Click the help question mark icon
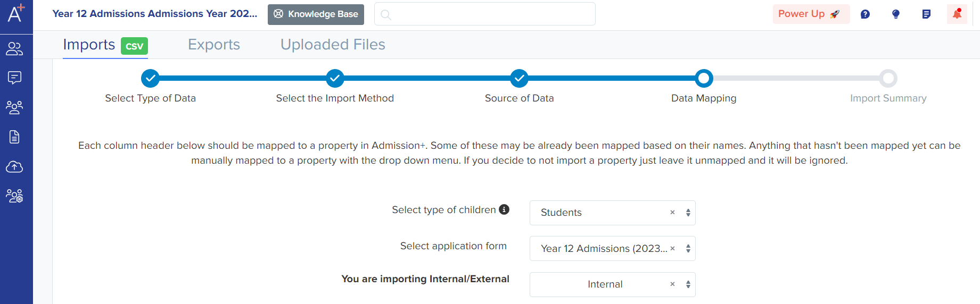The image size is (980, 304). click(x=865, y=14)
